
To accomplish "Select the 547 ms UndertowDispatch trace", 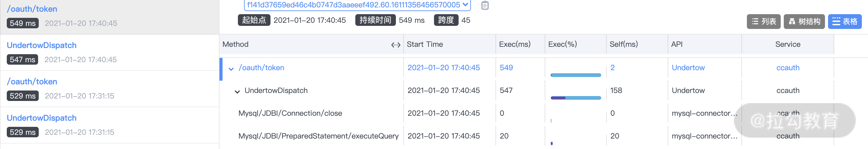I will tap(41, 45).
